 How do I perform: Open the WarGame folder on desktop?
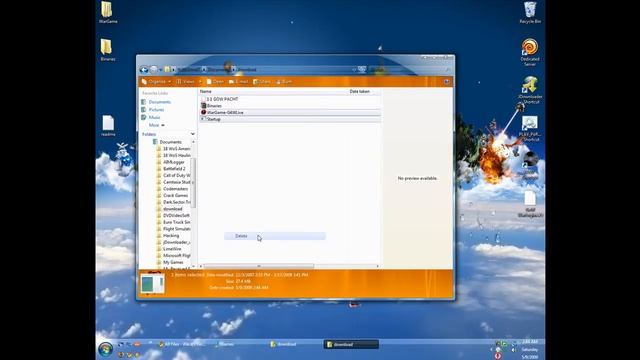coord(108,12)
